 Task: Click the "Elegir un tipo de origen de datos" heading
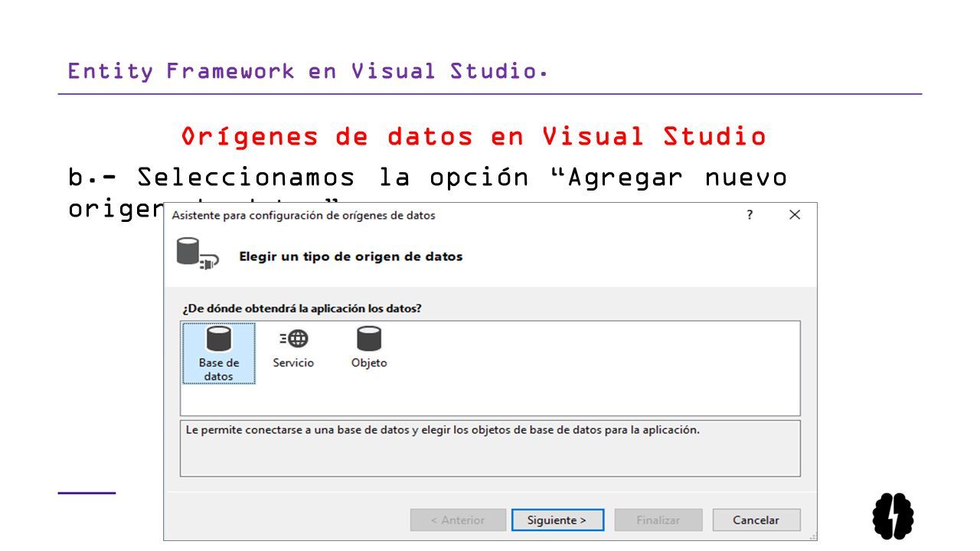pos(351,256)
